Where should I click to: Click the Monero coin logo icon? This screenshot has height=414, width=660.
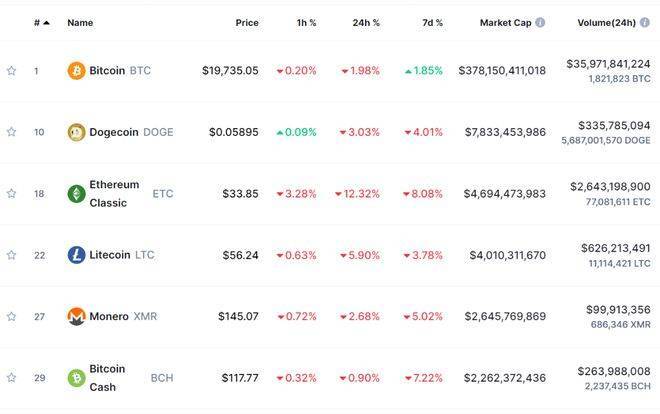click(x=76, y=316)
